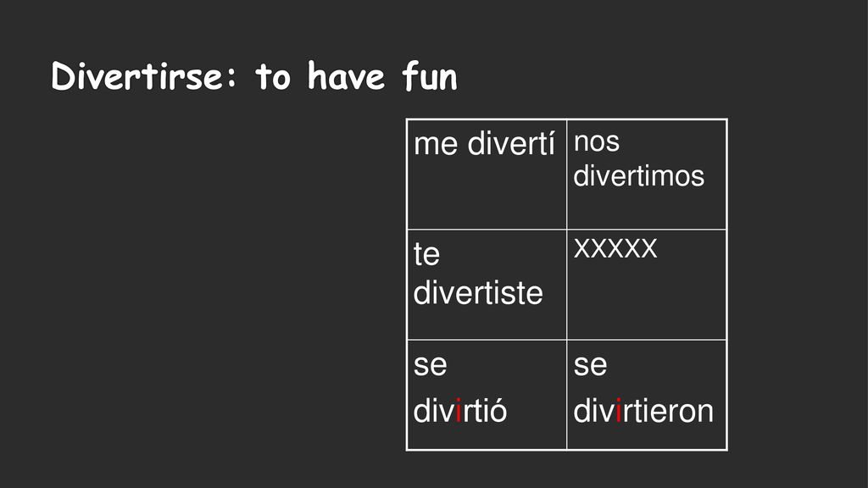Click the red letter i in divirtió
This screenshot has height=488, width=868.
[x=459, y=411]
